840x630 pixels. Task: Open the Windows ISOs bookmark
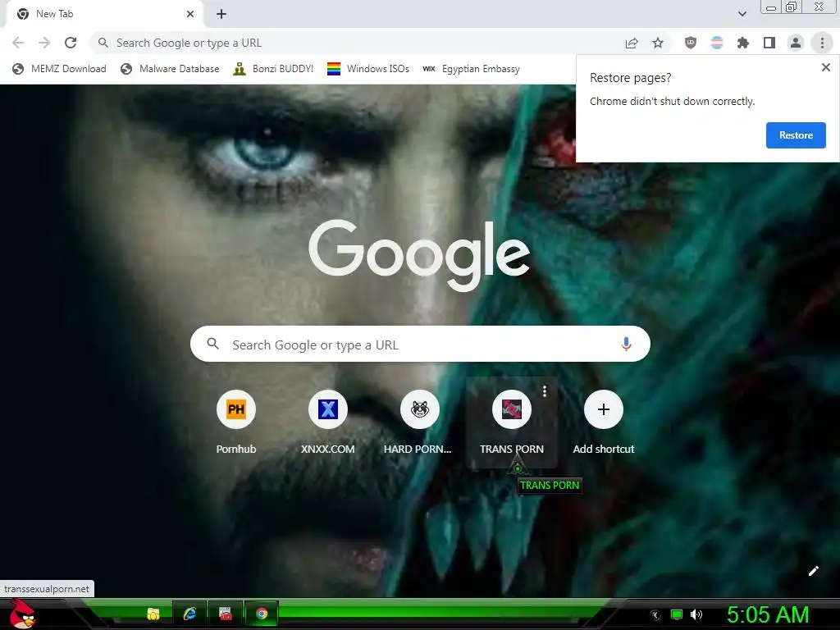368,69
